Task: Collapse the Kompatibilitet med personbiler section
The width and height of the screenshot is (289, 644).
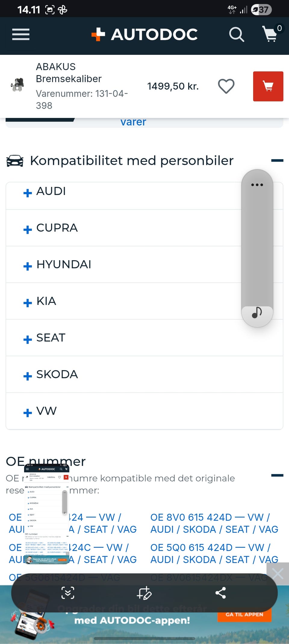Action: point(277,161)
